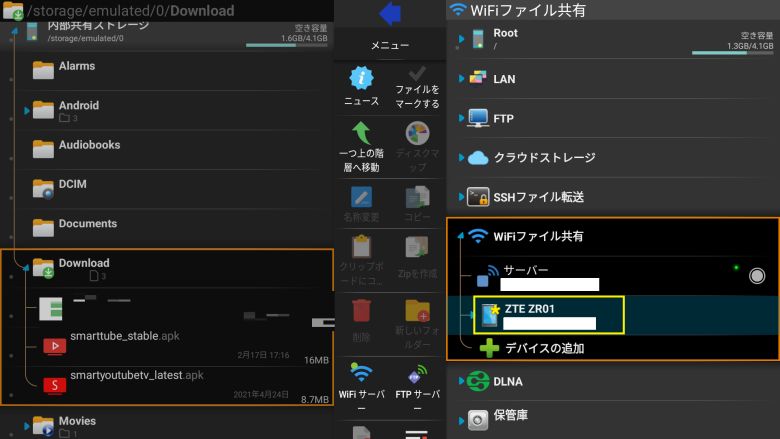Open the SSH file transfer icon
Screen dimensions: 780x439
478,197
